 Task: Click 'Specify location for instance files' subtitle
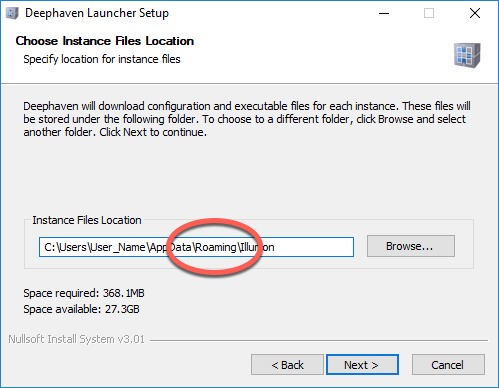tap(102, 59)
